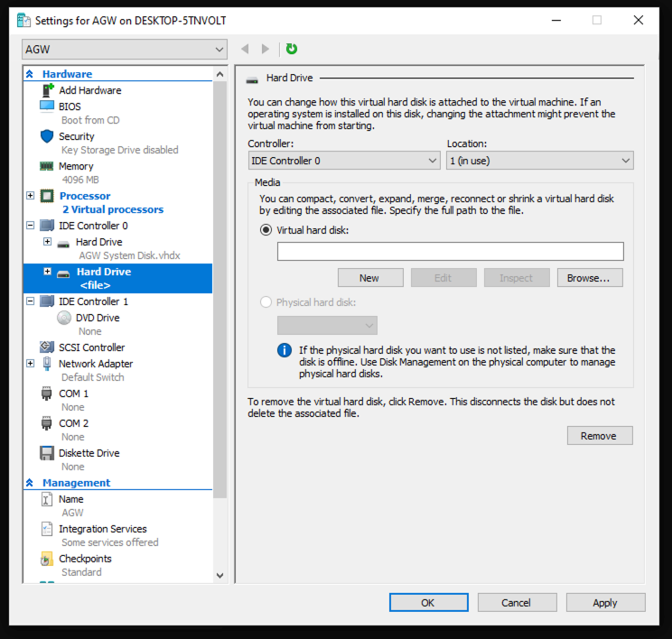672x639 pixels.
Task: Click the Diskette Drive floppy icon
Action: (x=47, y=453)
